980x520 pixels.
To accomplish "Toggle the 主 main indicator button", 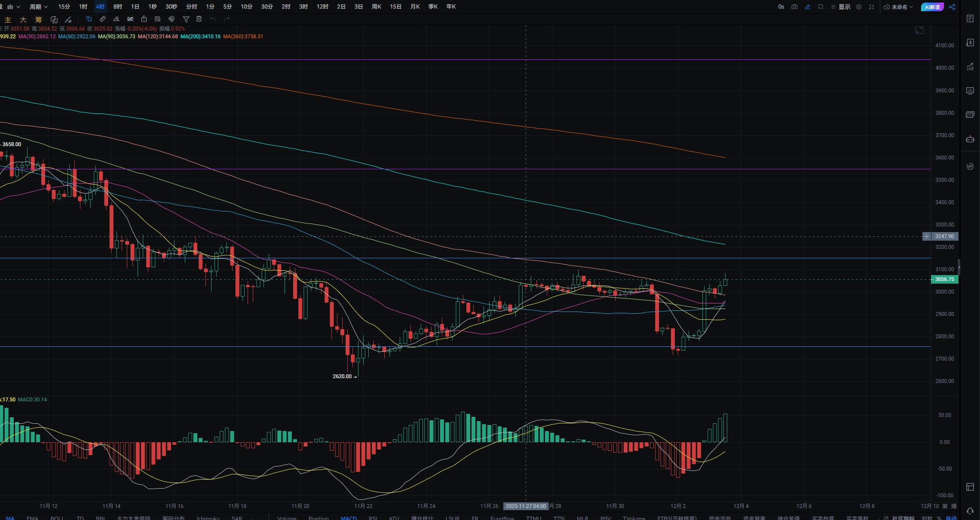I will 8,20.
